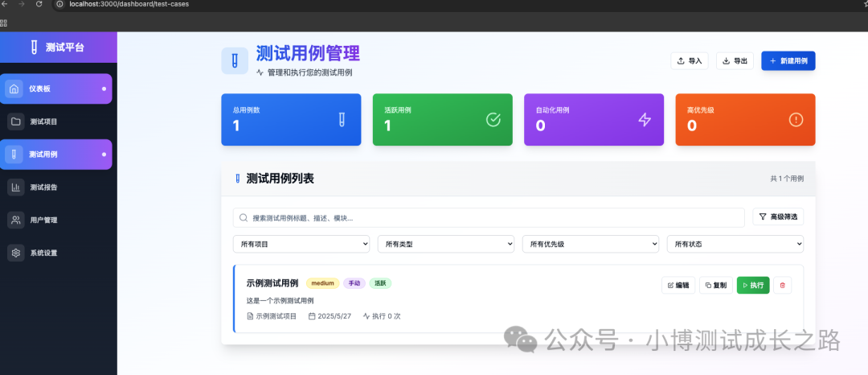Click the search magnifier icon
Image resolution: width=868 pixels, height=375 pixels.
(x=243, y=218)
